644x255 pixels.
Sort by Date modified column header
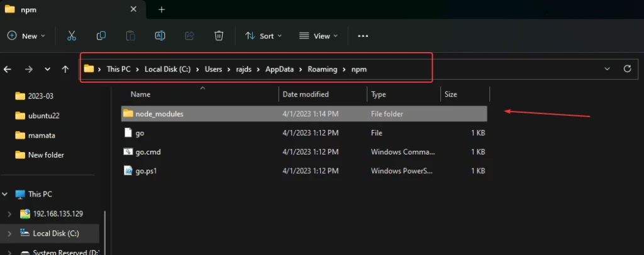(x=306, y=94)
